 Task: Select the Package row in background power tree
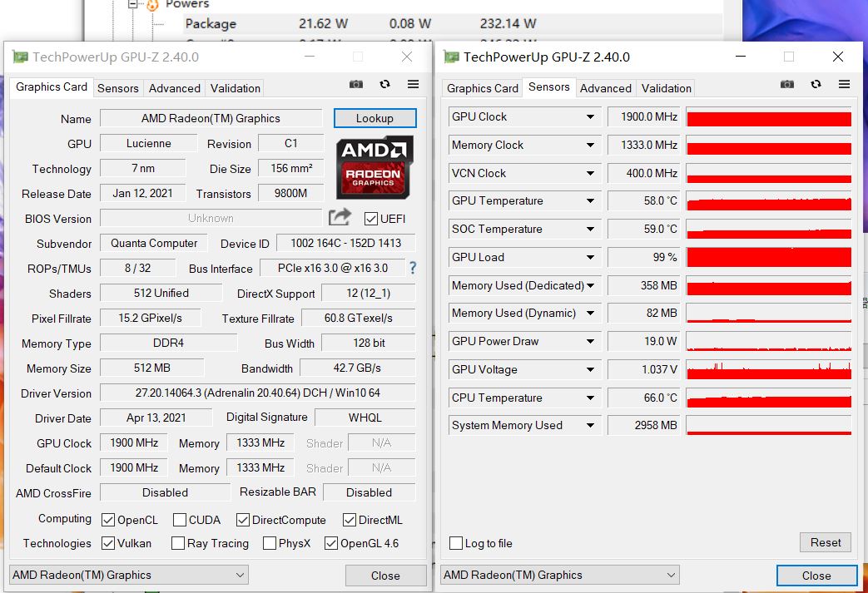point(453,24)
